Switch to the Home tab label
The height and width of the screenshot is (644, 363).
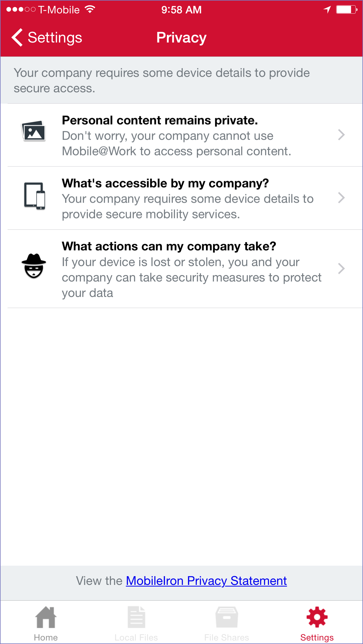[x=46, y=637]
